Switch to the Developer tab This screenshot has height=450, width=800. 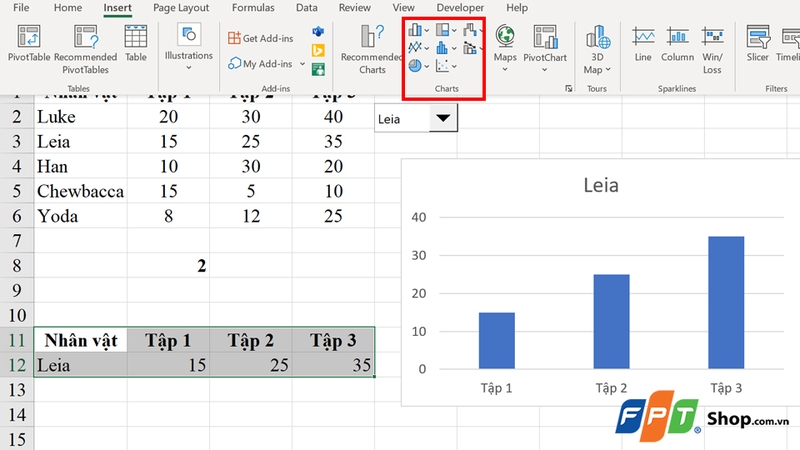click(x=460, y=8)
